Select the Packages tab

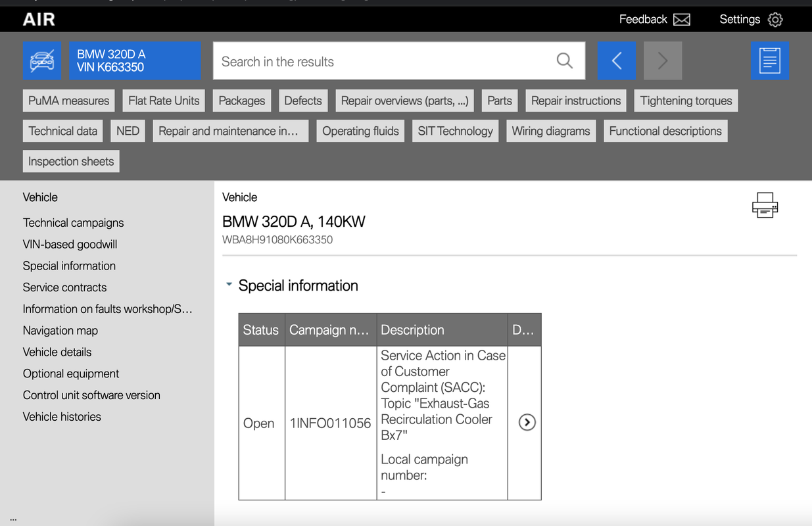pos(242,101)
